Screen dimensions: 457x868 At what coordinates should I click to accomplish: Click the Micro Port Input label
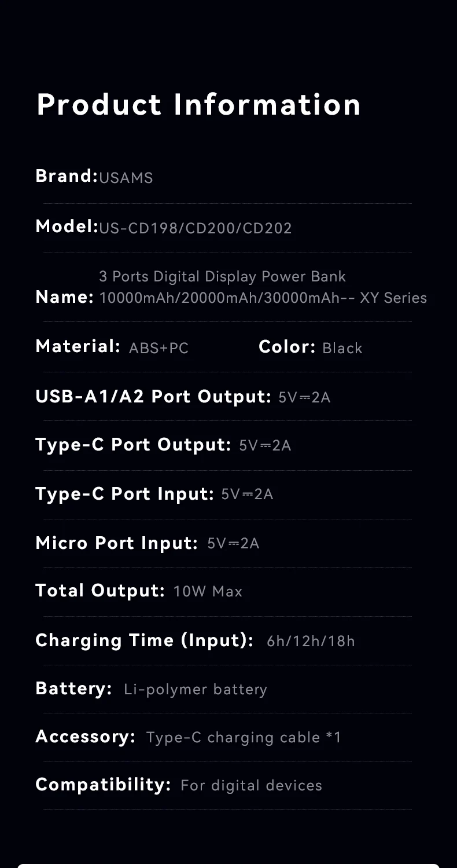117,543
